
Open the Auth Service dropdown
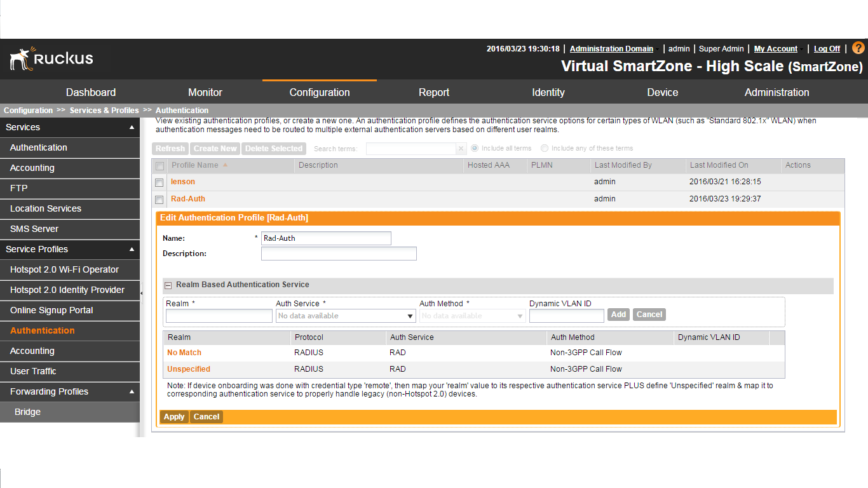pyautogui.click(x=410, y=316)
